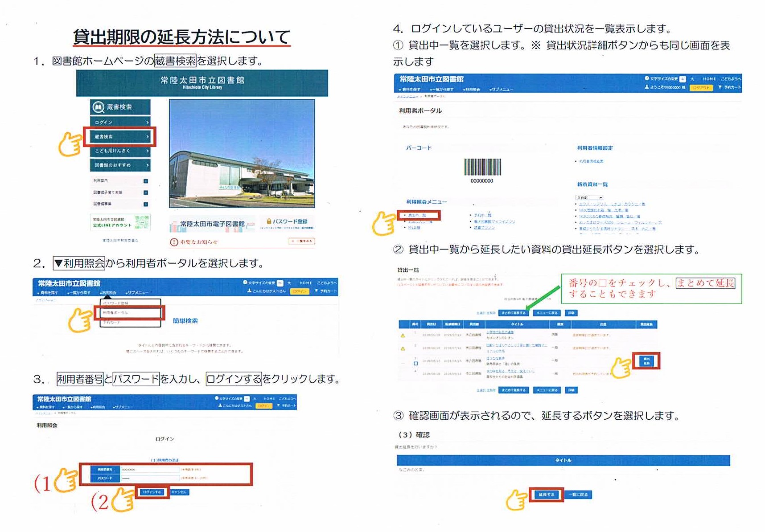
Task: Select the 蔵書検索 row in the homepage side menu
Action: coord(120,137)
